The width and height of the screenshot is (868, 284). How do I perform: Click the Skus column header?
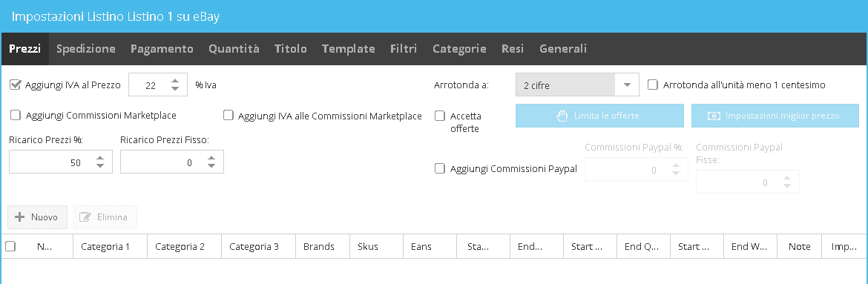point(377,246)
